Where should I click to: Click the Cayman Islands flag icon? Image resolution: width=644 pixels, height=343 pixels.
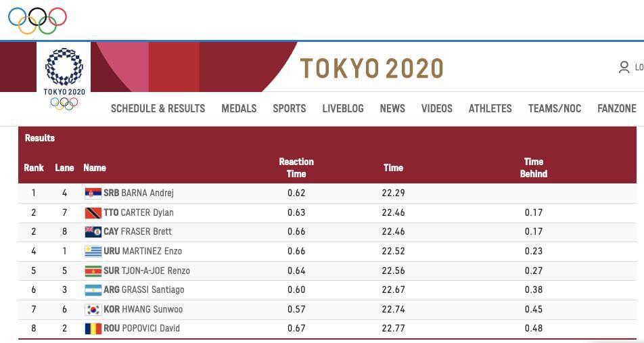(x=93, y=231)
